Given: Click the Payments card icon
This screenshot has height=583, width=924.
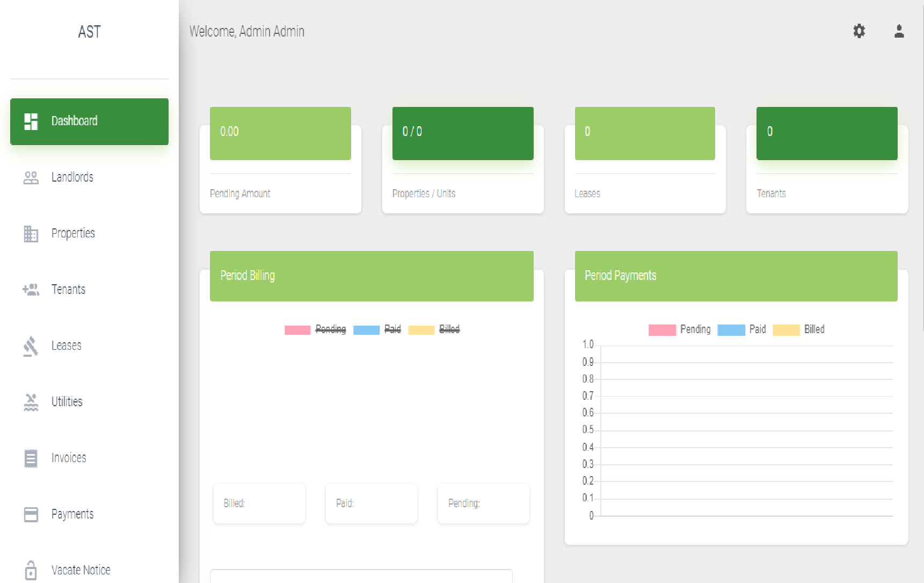Looking at the screenshot, I should coord(31,515).
